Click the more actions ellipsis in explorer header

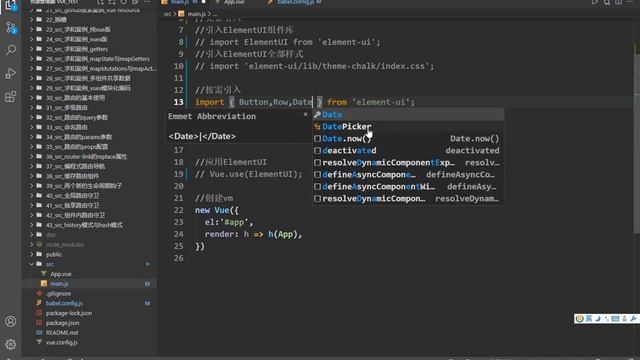tap(147, 2)
